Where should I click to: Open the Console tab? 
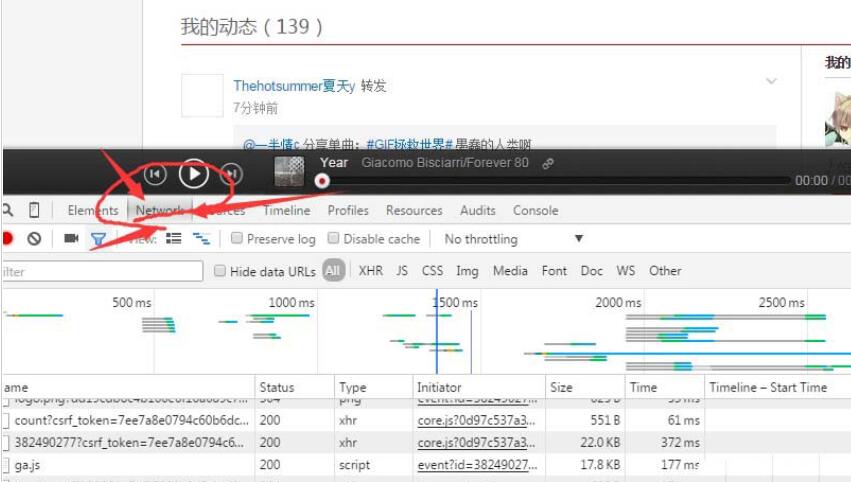pyautogui.click(x=536, y=211)
